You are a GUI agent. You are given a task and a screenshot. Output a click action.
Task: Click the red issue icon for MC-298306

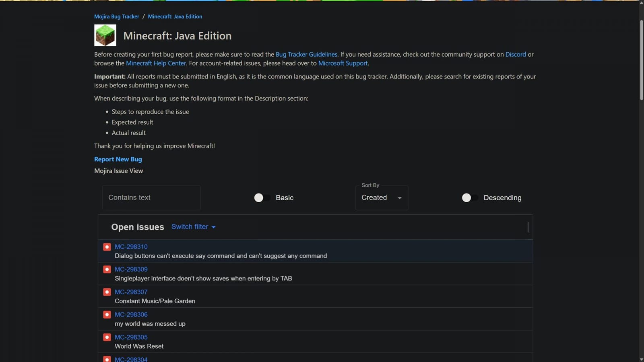point(107,314)
